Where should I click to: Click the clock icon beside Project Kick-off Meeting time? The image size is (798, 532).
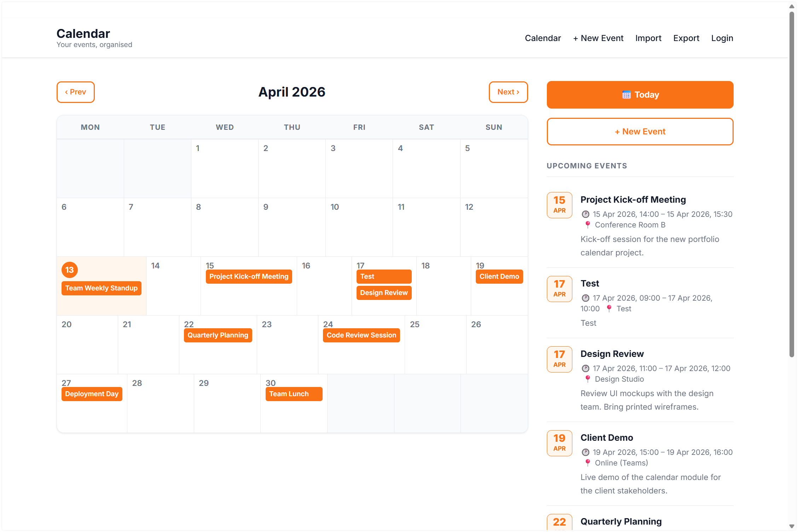(x=586, y=214)
